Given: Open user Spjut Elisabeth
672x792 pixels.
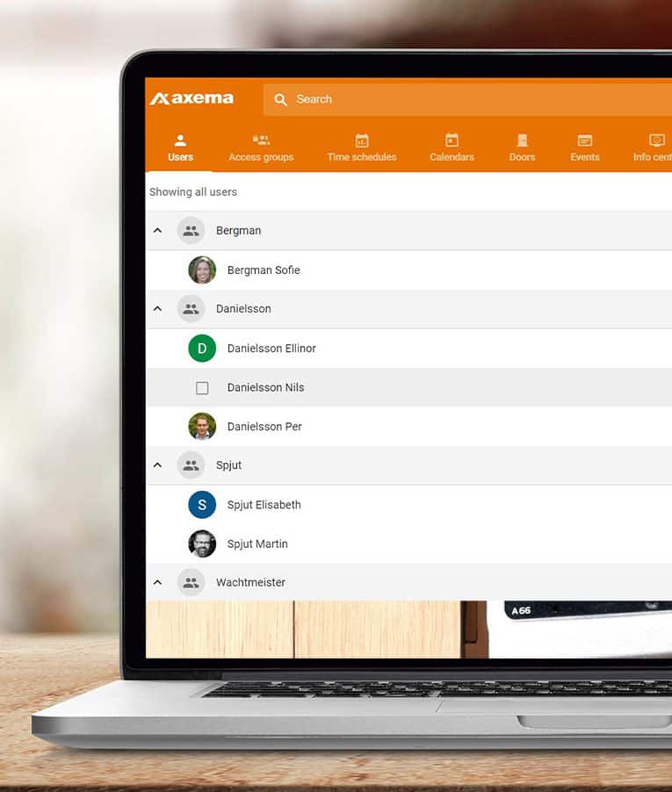Looking at the screenshot, I should pos(264,505).
